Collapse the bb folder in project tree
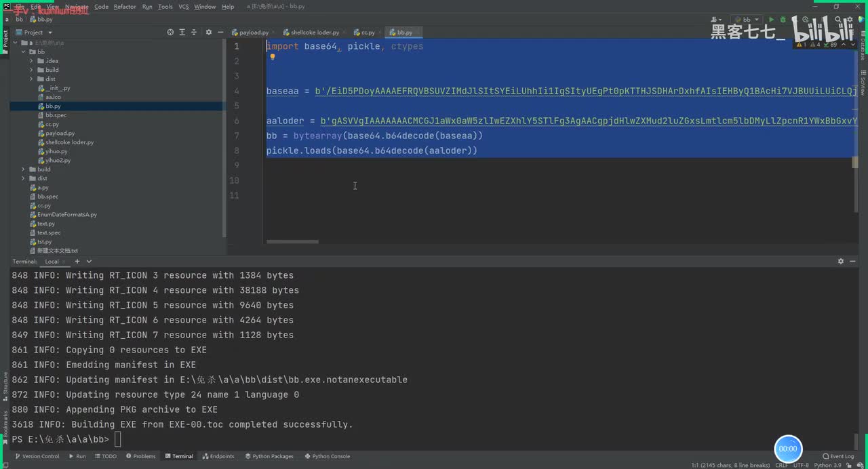This screenshot has height=469, width=868. tap(23, 52)
